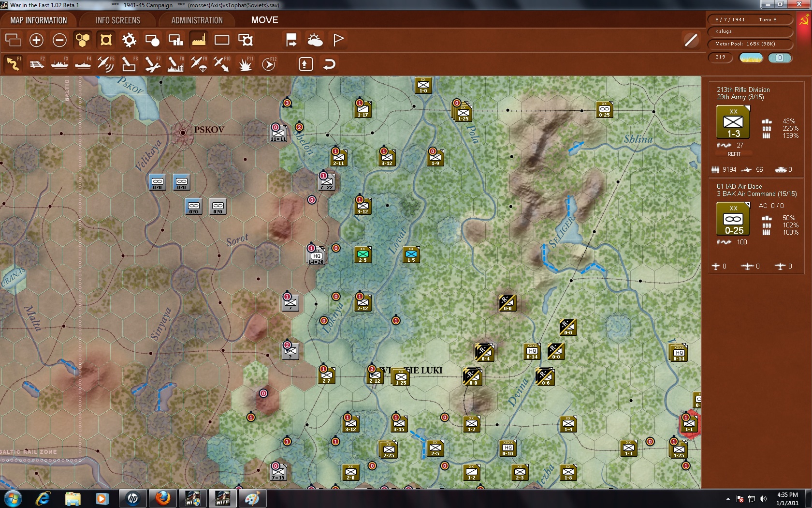
Task: Select the F1 move mode
Action: pos(13,64)
